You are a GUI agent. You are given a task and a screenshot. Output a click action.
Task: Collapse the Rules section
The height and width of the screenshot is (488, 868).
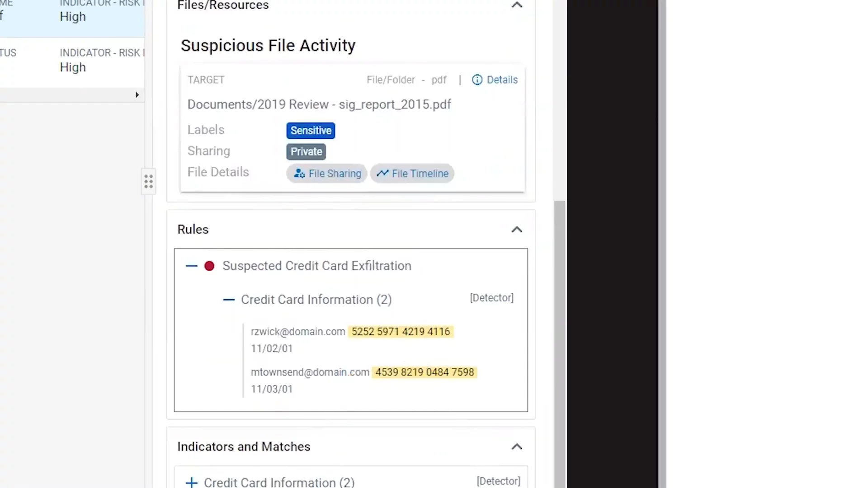517,230
